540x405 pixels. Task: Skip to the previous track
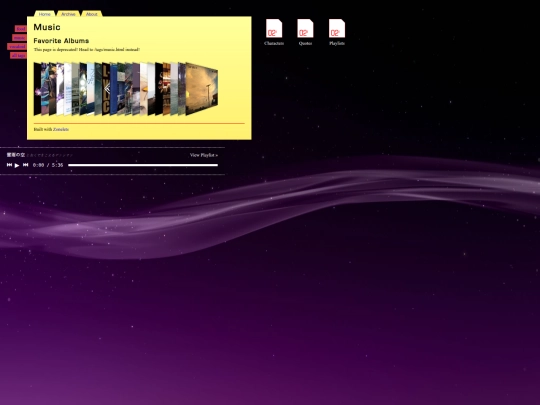[x=9, y=165]
